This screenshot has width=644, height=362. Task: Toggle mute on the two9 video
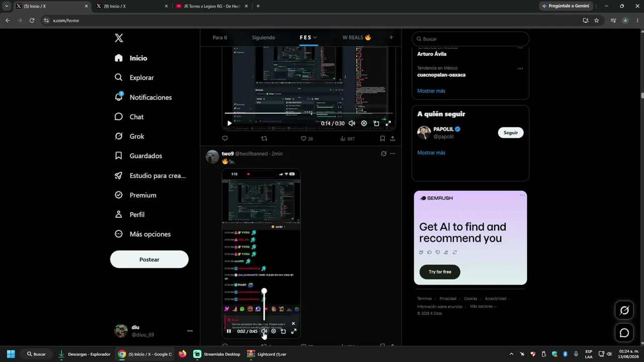pos(264,331)
